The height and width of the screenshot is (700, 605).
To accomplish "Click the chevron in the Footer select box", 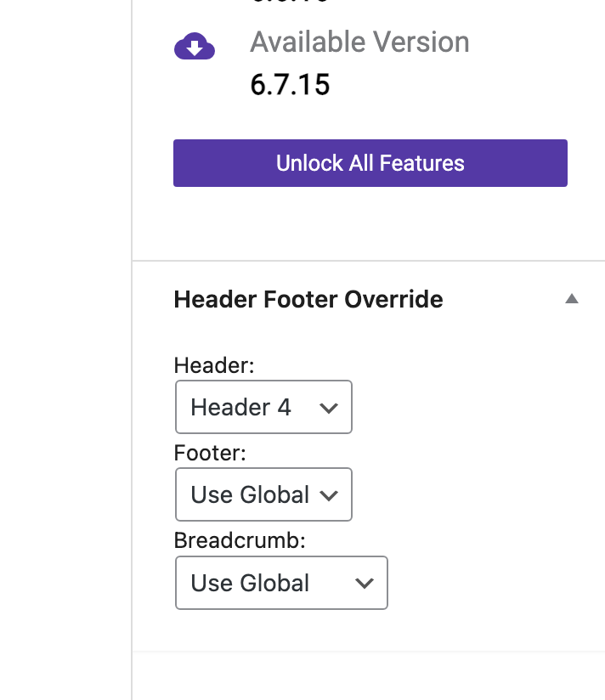I will (328, 495).
